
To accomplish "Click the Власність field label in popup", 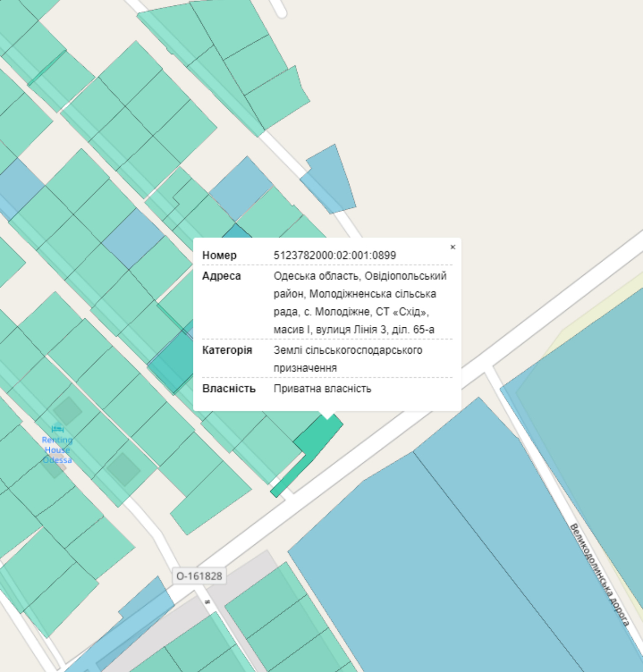I will click(x=229, y=388).
